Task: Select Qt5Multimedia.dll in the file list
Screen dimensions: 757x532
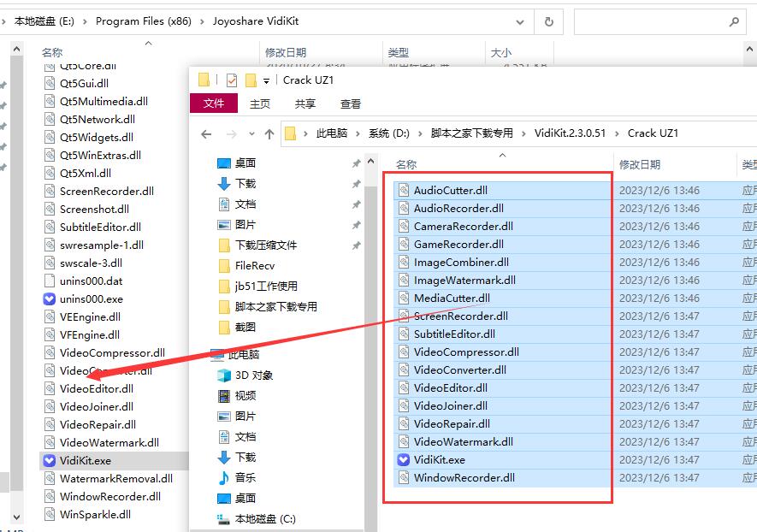Action: (103, 102)
